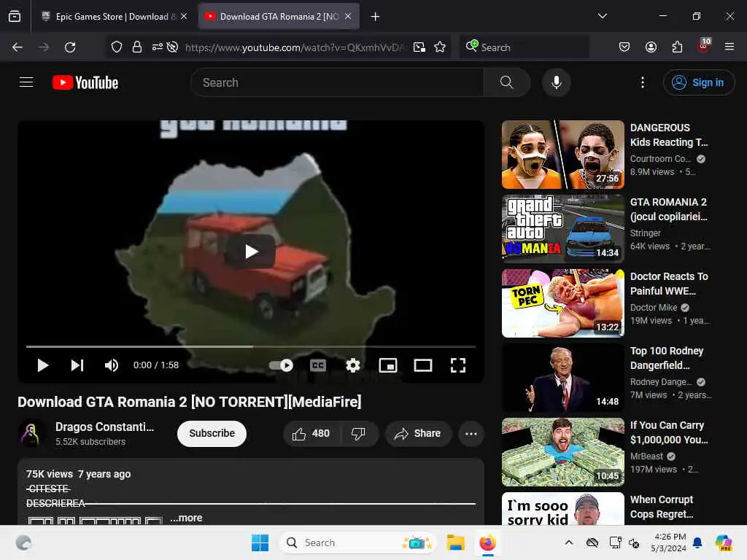Toggle subtitles closed captions
Screen dimensions: 747x560
click(x=318, y=365)
